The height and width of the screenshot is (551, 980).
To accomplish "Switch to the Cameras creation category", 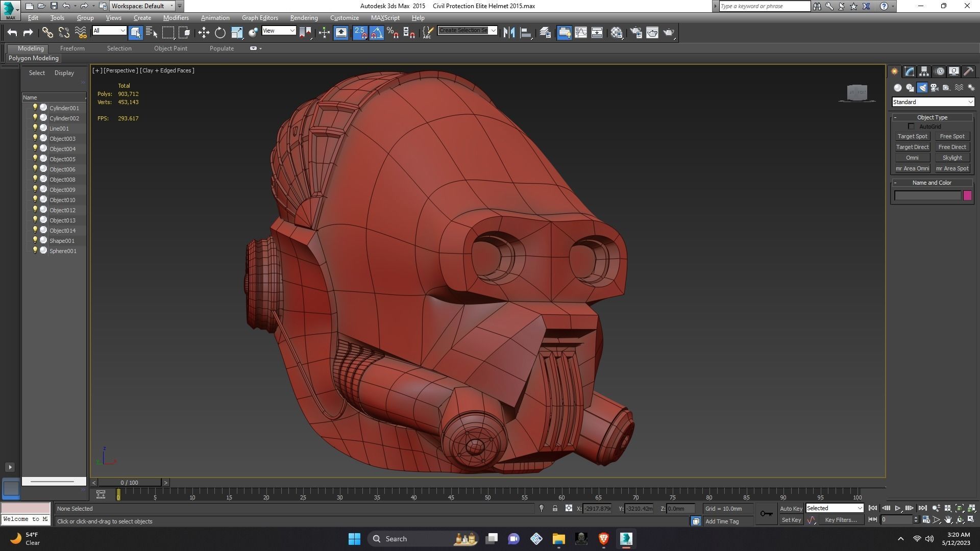I will click(935, 87).
